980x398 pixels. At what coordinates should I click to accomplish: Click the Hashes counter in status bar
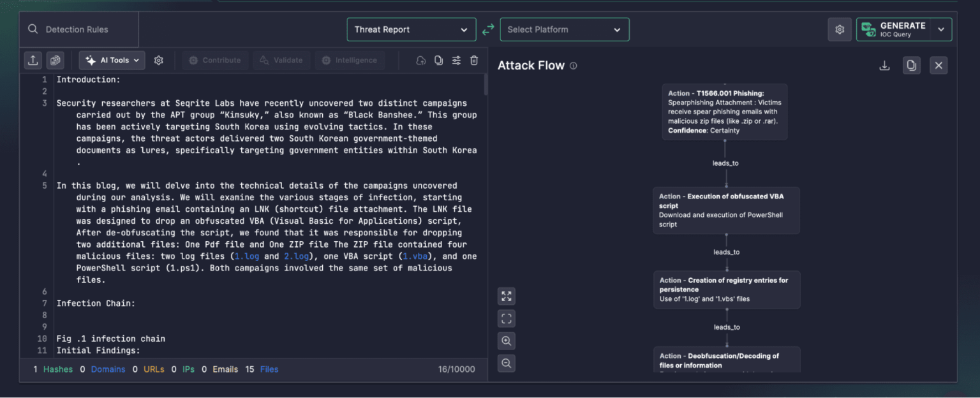[x=53, y=369]
